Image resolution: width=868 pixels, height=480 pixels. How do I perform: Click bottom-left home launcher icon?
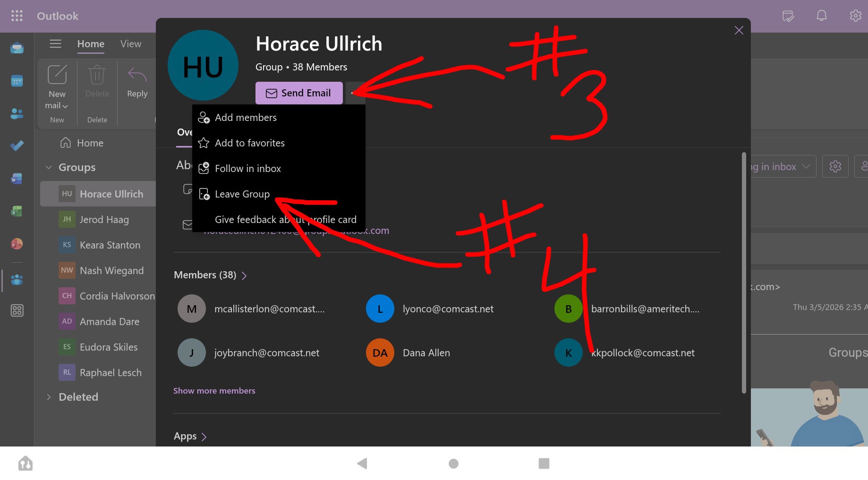tap(26, 463)
